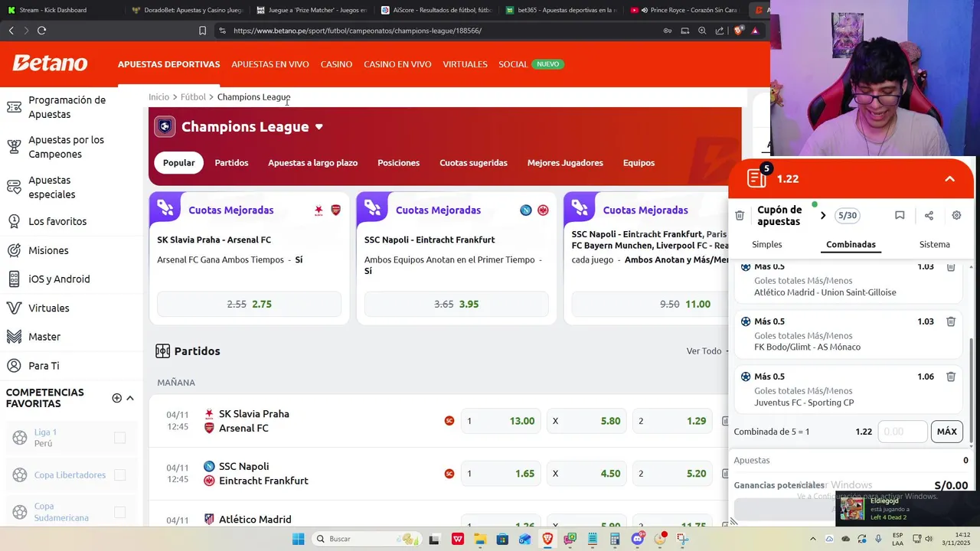Open browser zoom magnifier icon
Viewport: 980px width, 551px height.
tap(702, 31)
